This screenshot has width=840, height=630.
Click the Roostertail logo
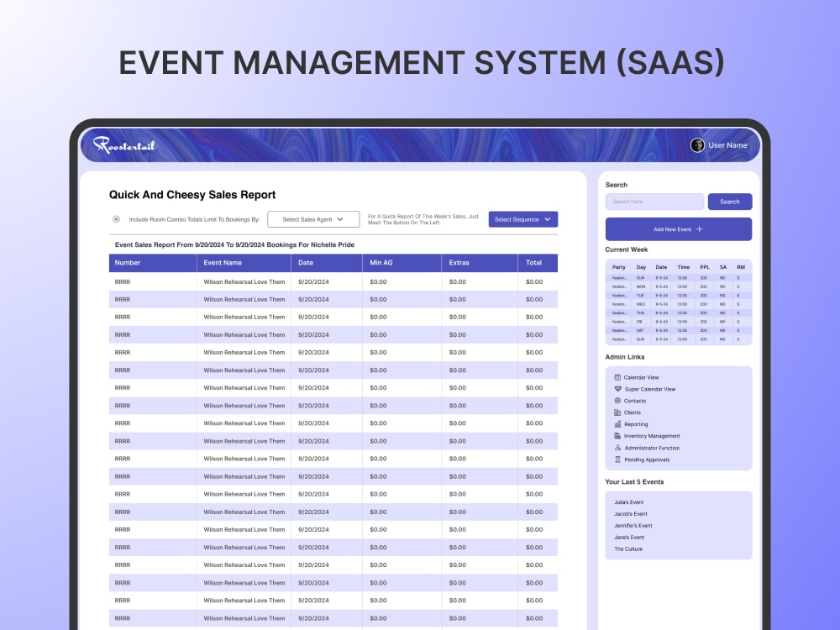(x=124, y=144)
